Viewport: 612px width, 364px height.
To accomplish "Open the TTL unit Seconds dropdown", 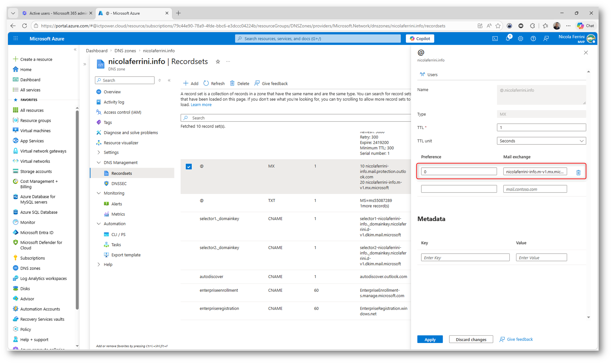I will 541,141.
